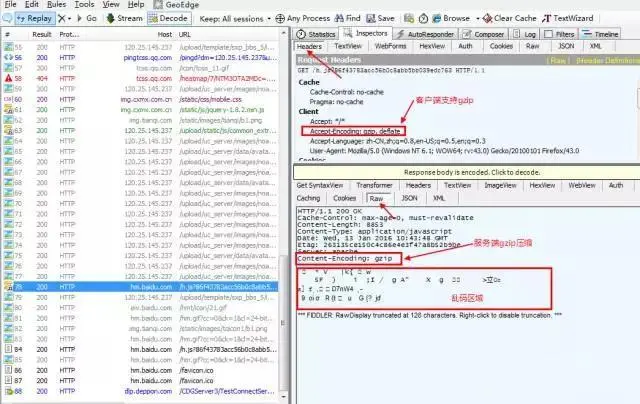
Task: Toggle the Stream mode button
Action: [124, 18]
